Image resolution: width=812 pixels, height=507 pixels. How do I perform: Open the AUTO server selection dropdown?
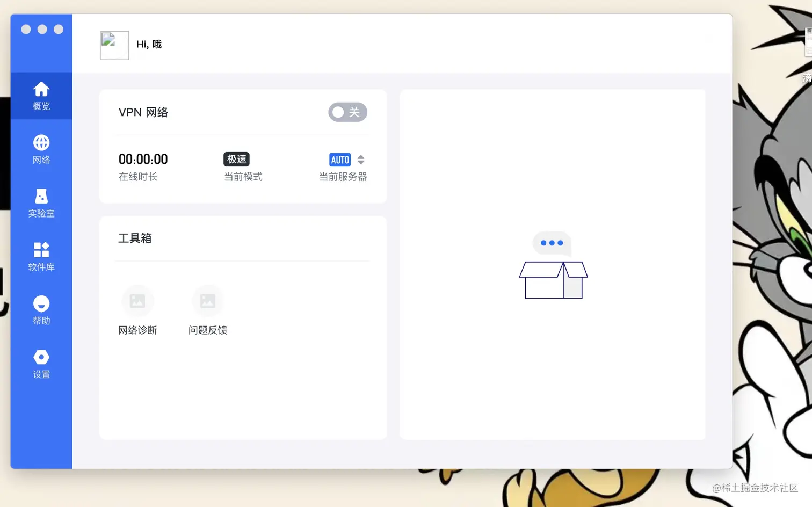(360, 160)
